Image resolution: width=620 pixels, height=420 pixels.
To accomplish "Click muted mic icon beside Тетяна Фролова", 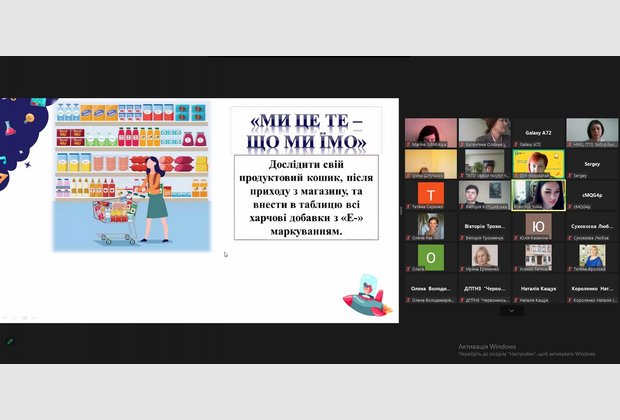I will click(x=570, y=269).
